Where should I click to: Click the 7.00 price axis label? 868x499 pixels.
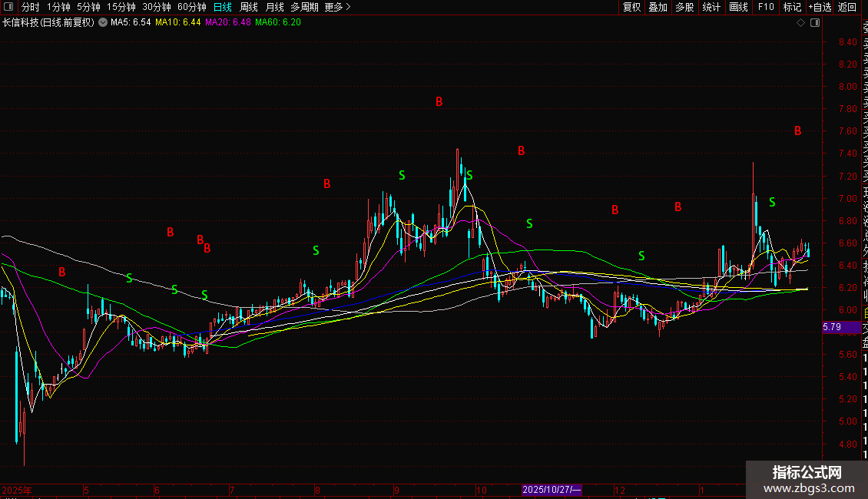coord(847,199)
